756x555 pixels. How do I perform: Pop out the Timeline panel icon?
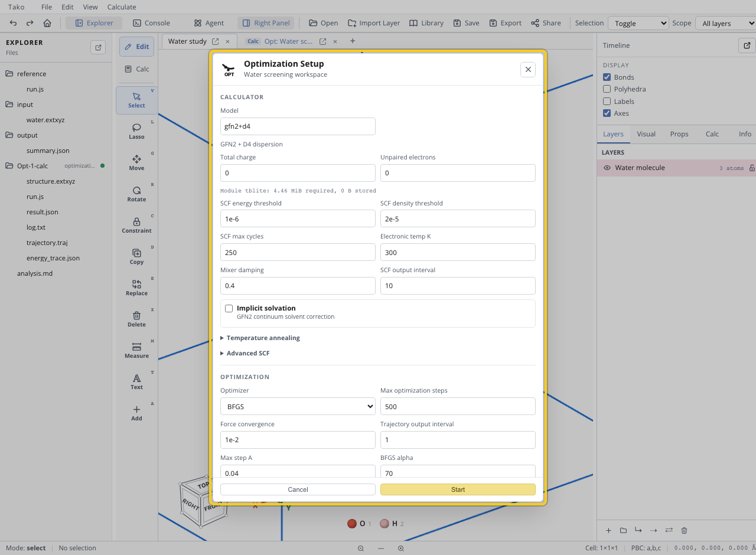point(747,45)
